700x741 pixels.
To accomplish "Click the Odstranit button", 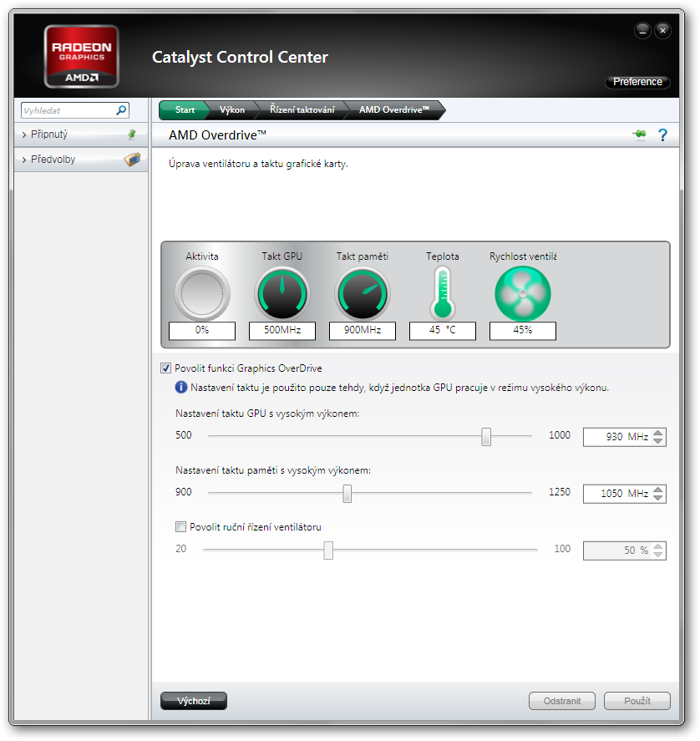I will pos(562,701).
